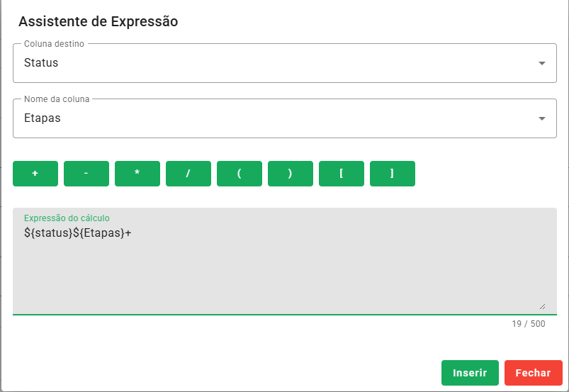Viewport: 569px width, 392px height.
Task: Click the 19 / 500 character counter
Action: click(529, 324)
